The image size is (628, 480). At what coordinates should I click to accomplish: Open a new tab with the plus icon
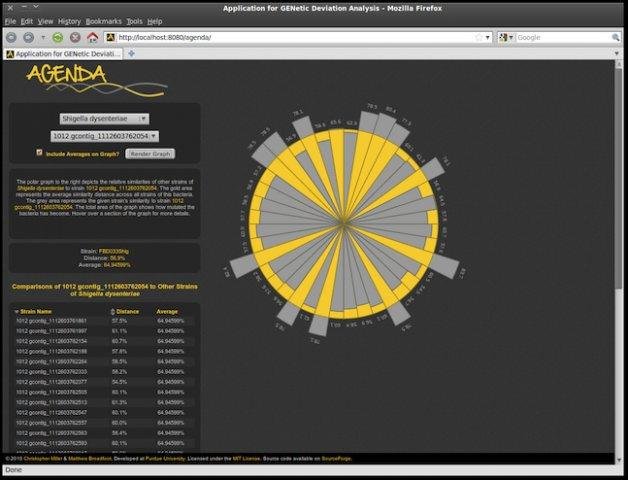pyautogui.click(x=131, y=53)
